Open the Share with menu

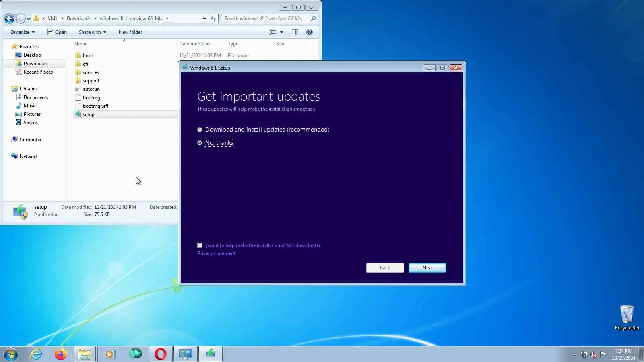click(93, 32)
